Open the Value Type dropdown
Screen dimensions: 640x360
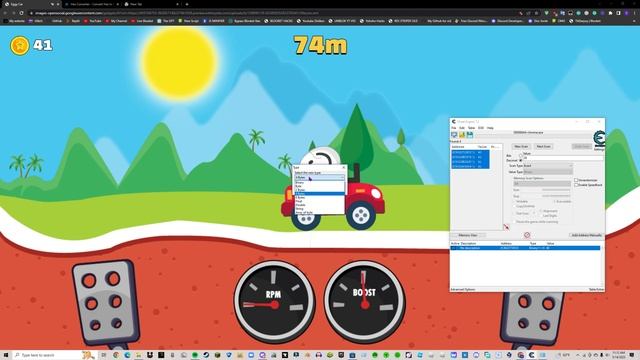548,172
